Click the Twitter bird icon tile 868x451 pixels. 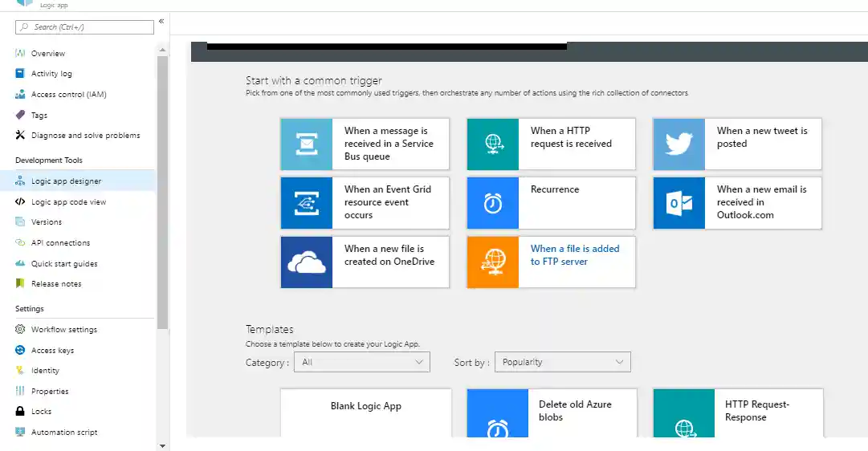pyautogui.click(x=679, y=144)
